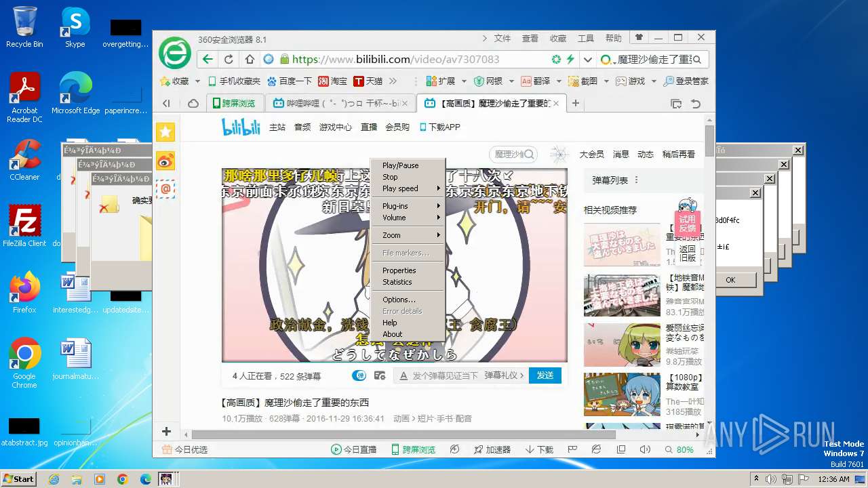The image size is (868, 488).
Task: Open the 帮助 menu
Action: pos(613,39)
